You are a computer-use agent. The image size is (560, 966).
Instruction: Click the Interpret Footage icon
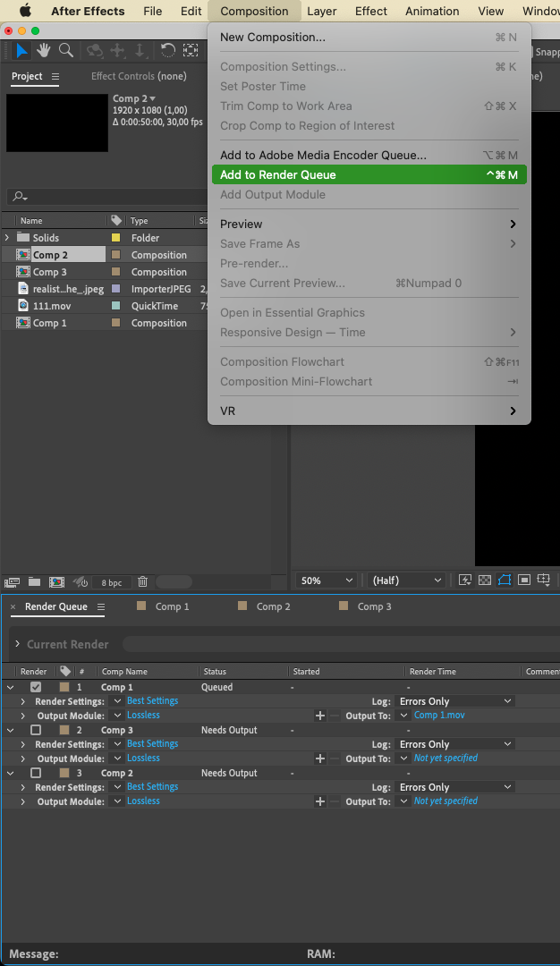click(x=12, y=581)
